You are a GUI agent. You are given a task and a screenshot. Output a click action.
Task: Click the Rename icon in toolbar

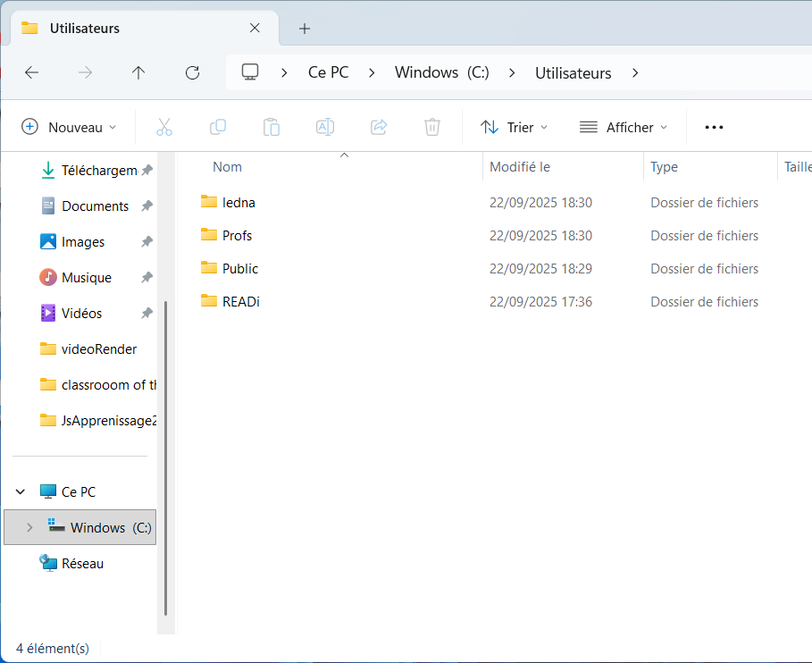pos(325,127)
